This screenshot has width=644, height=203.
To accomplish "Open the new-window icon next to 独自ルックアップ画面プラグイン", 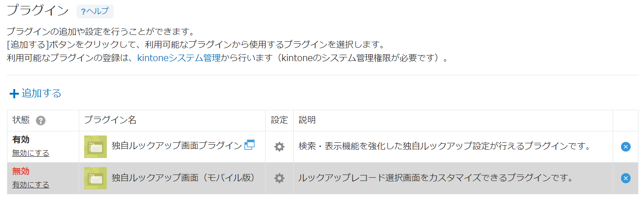I will (249, 145).
